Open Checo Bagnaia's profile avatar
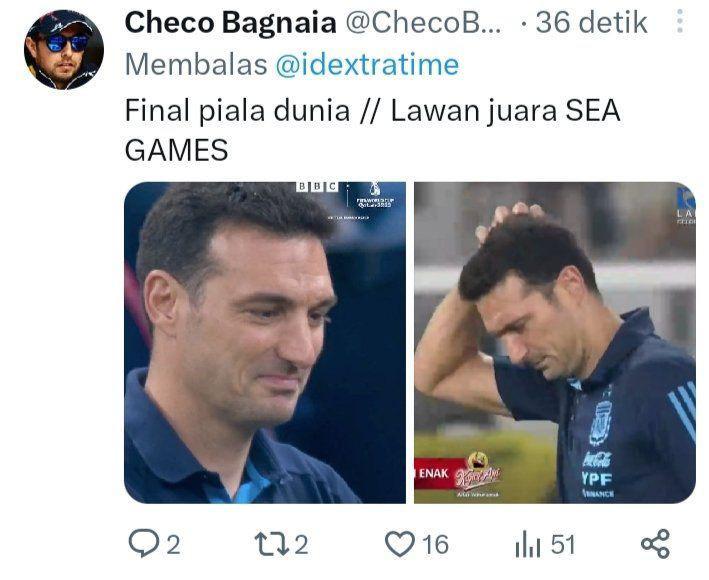 click(64, 50)
